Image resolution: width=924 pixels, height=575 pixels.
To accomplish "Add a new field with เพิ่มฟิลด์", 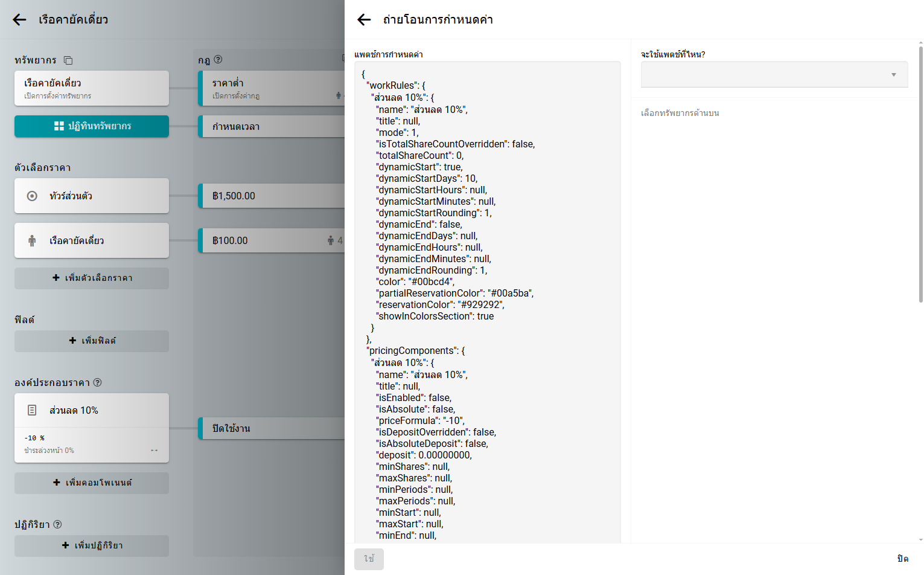I will (92, 341).
